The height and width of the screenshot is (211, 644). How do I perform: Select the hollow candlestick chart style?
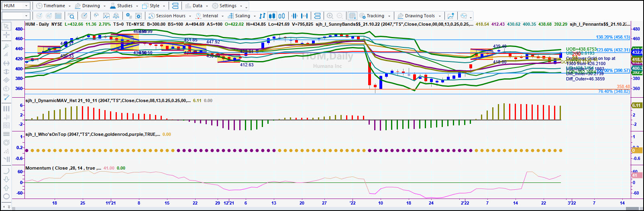click(282, 16)
